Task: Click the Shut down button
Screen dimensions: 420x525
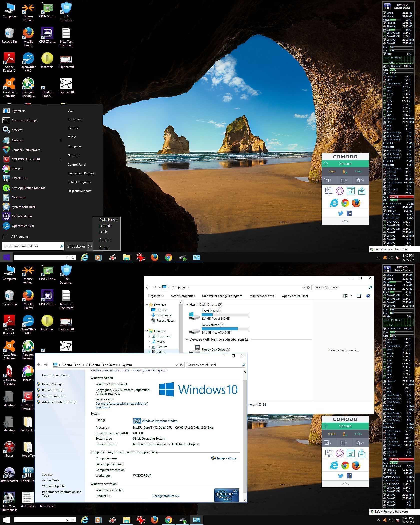Action: 76,246
